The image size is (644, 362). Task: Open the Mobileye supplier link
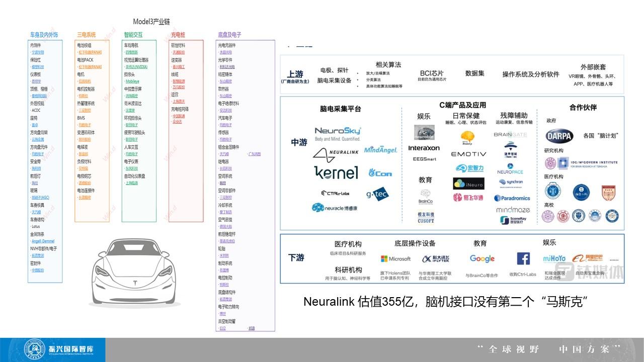click(132, 81)
